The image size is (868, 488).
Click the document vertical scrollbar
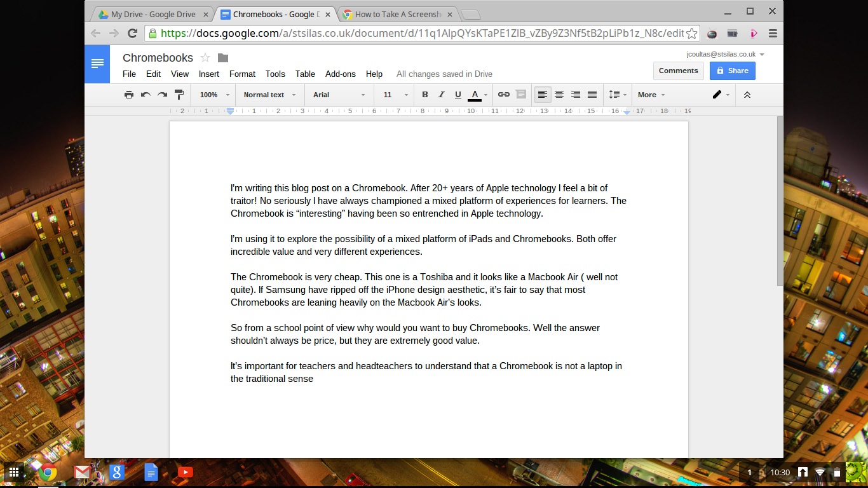point(780,201)
